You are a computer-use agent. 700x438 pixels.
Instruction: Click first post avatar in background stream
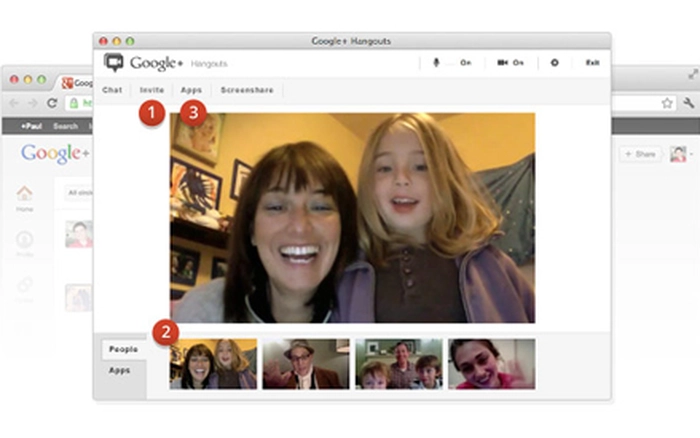click(79, 234)
